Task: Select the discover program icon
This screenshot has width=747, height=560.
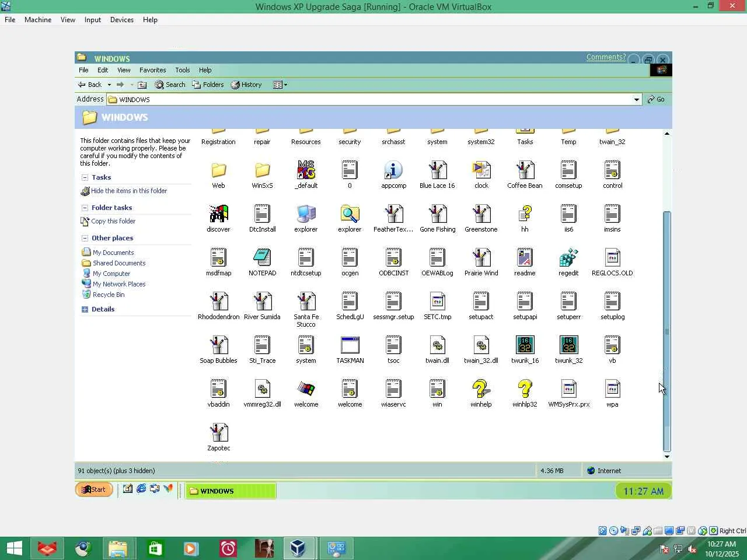Action: 218,213
